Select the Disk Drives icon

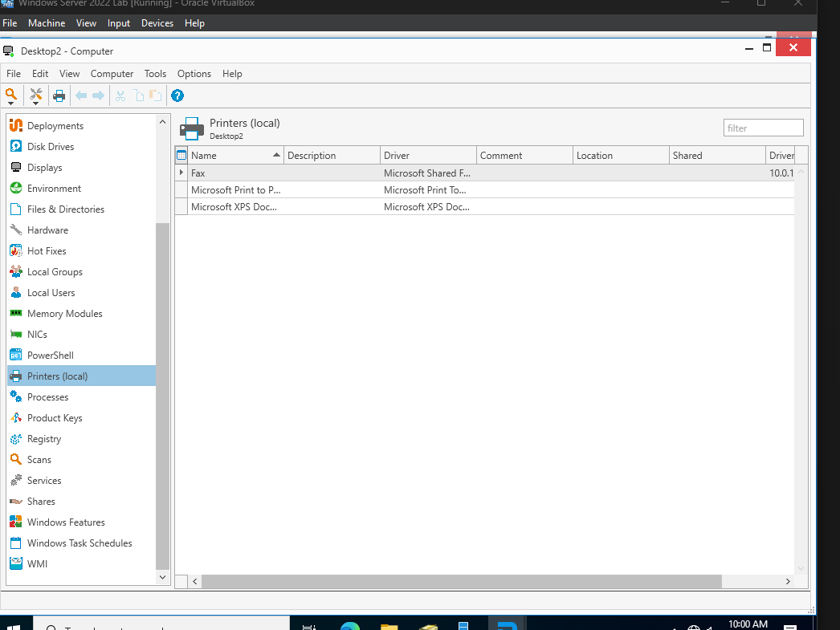16,146
